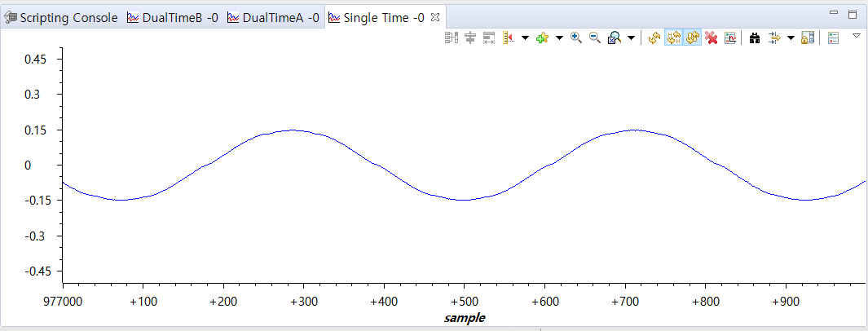The height and width of the screenshot is (331, 868).
Task: Click the grayed-out width spacing toolbar icon
Action: (x=489, y=38)
